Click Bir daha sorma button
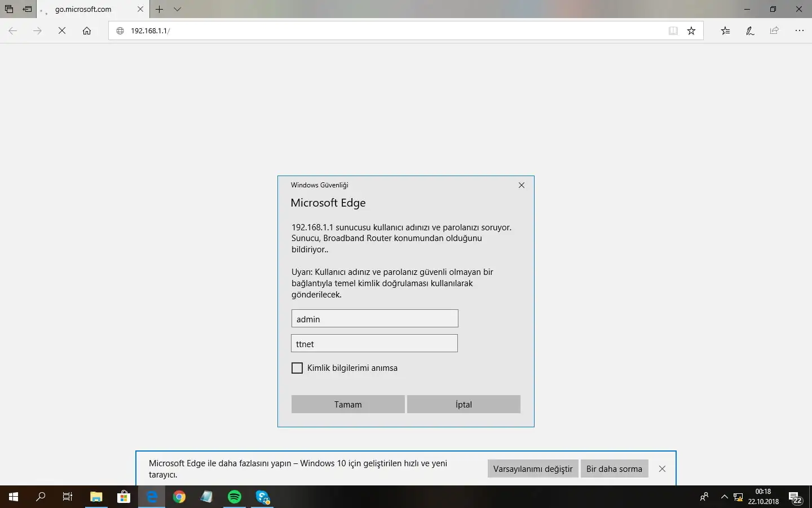Viewport: 812px width, 508px height. click(614, 468)
